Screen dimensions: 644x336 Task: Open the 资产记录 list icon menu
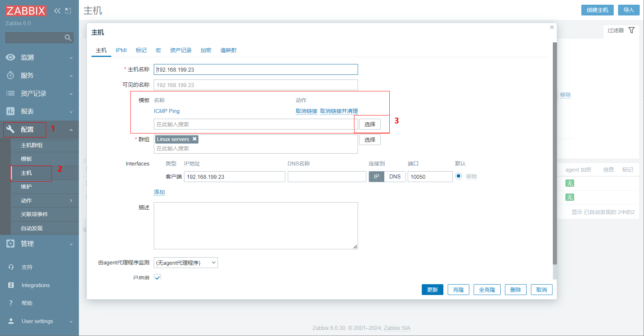point(10,93)
